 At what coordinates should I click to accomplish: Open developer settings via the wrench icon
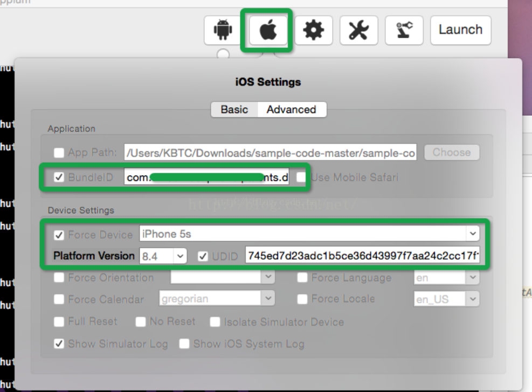pos(358,30)
